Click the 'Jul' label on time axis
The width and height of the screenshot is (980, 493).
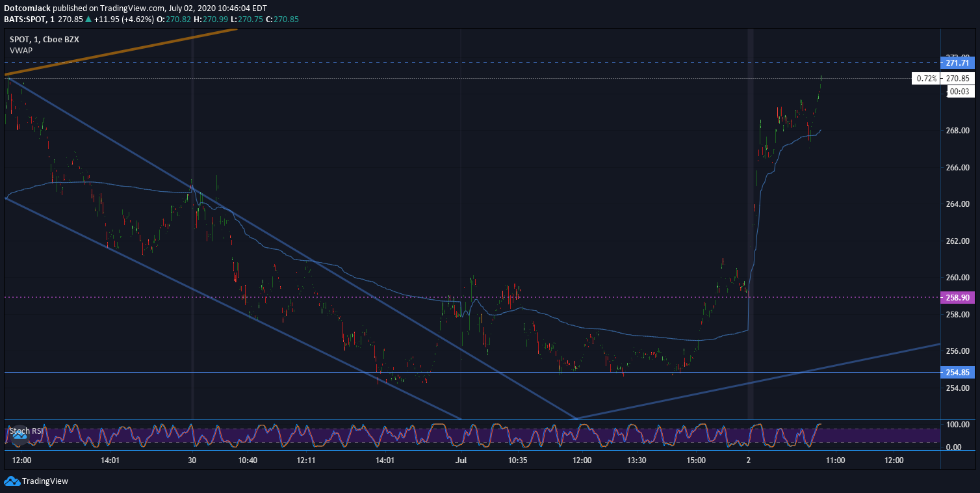pyautogui.click(x=461, y=460)
